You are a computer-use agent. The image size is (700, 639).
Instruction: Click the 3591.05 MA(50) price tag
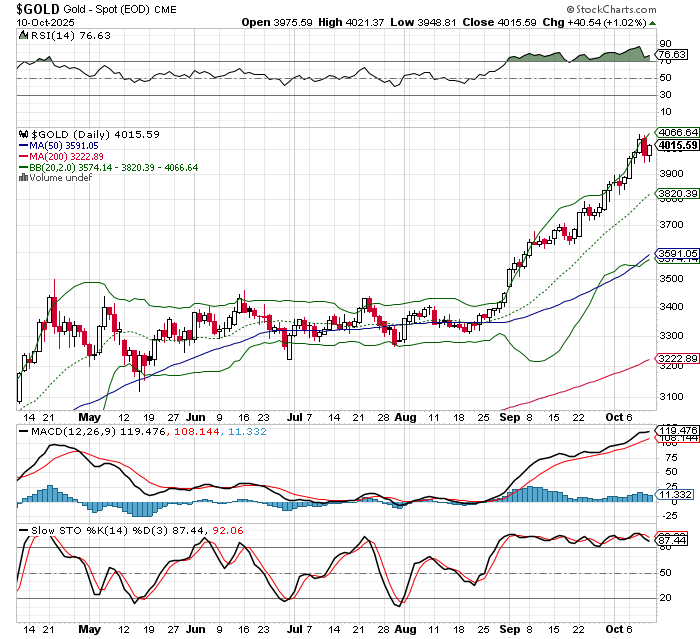tap(676, 253)
